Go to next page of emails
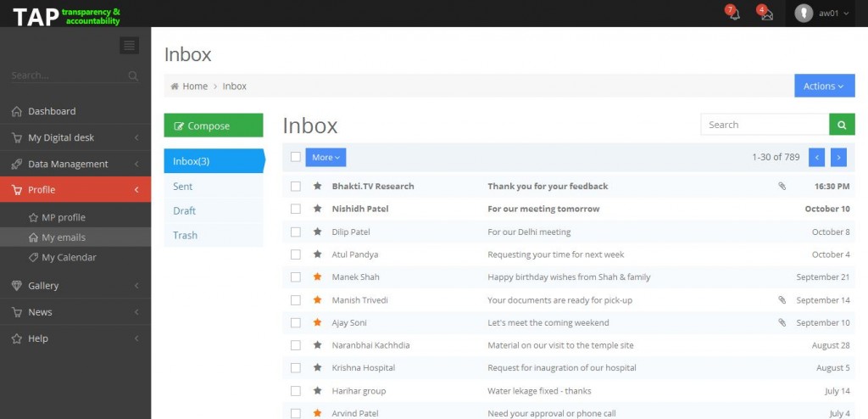 point(838,158)
